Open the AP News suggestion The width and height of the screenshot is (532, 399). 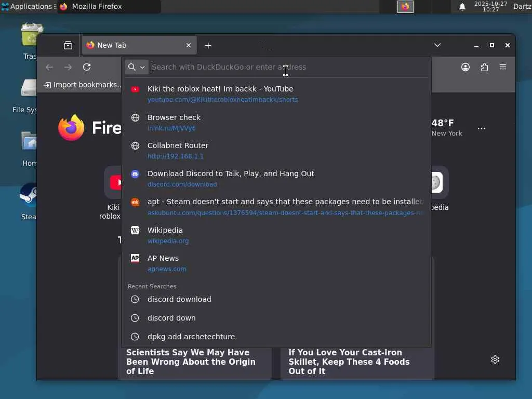(276, 263)
